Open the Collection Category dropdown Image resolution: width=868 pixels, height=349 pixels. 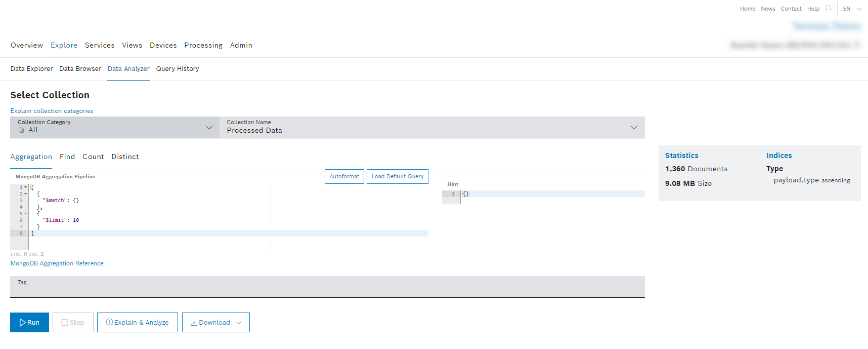point(209,127)
